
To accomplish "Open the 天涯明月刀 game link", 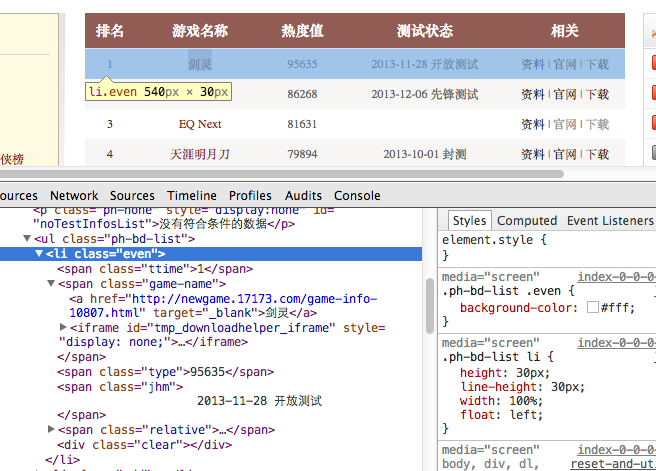I will pyautogui.click(x=200, y=154).
